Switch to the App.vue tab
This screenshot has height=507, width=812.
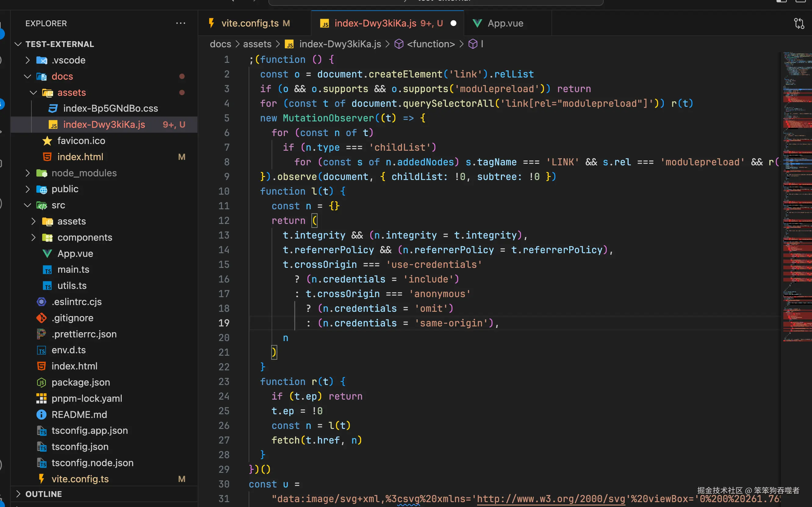coord(505,23)
